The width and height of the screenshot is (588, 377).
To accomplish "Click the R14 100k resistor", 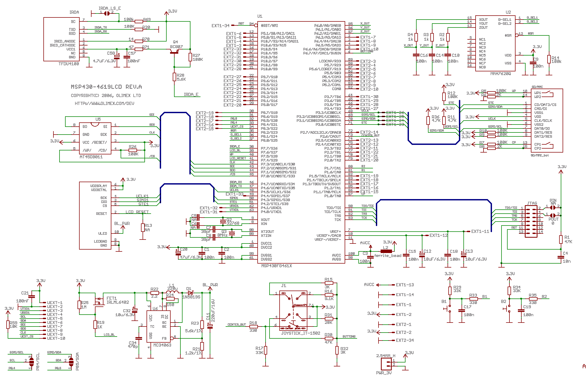I will (549, 59).
